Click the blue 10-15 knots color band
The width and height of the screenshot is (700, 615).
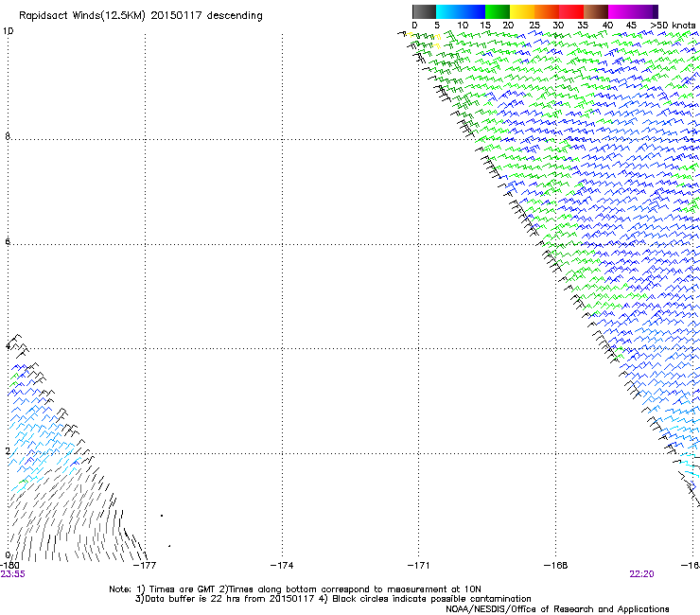click(x=473, y=11)
